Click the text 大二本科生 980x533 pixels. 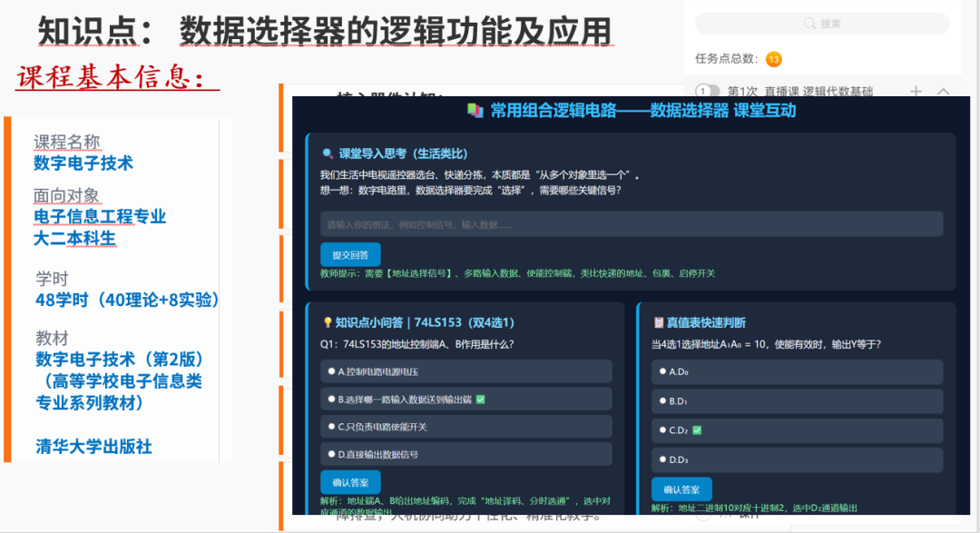point(75,238)
